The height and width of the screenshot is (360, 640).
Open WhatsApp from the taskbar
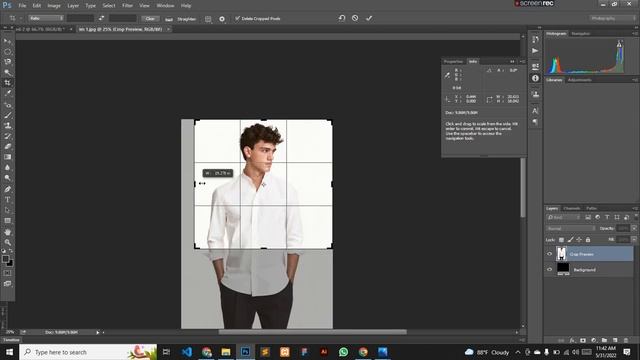click(x=343, y=352)
